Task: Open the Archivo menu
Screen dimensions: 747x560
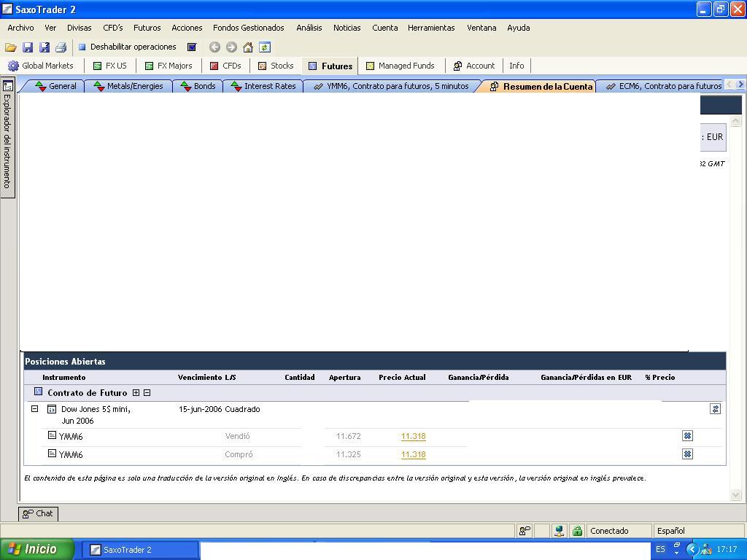Action: pyautogui.click(x=20, y=28)
